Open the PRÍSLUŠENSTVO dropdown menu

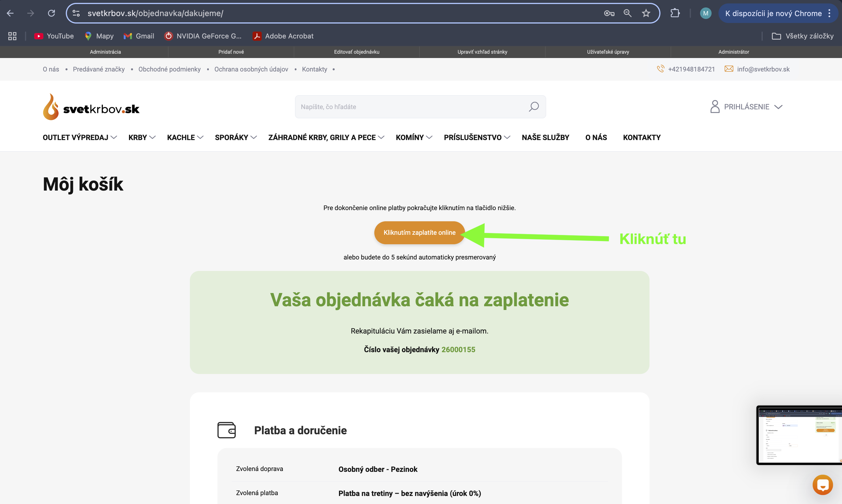click(477, 137)
